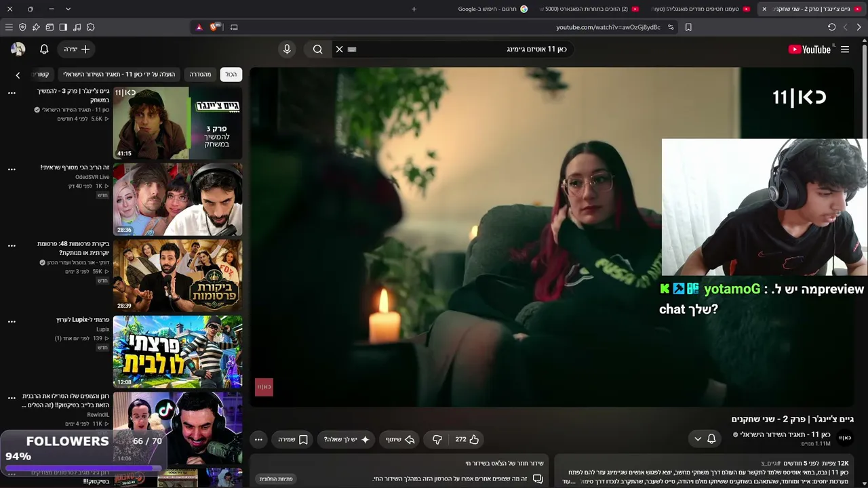Share the video (שיתוף)
This screenshot has height=488, width=868.
[400, 439]
